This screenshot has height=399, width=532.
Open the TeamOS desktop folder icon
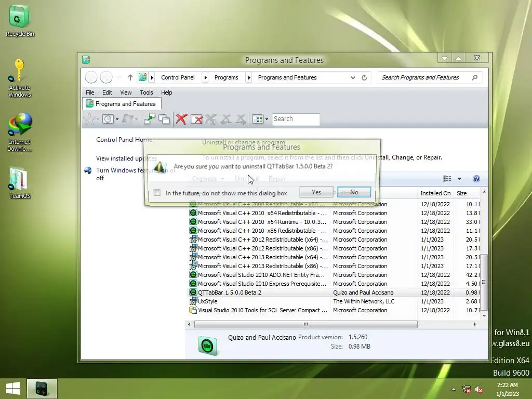(x=19, y=182)
